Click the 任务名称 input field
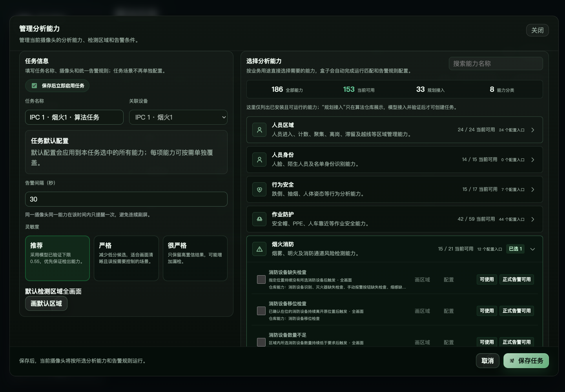Image resolution: width=565 pixels, height=392 pixels. pos(74,117)
